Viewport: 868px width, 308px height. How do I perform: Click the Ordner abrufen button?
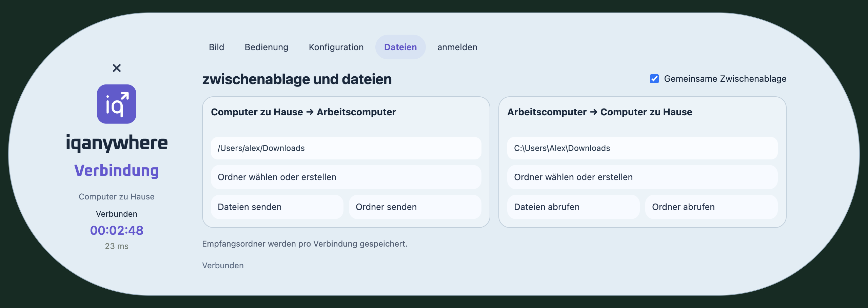(711, 207)
